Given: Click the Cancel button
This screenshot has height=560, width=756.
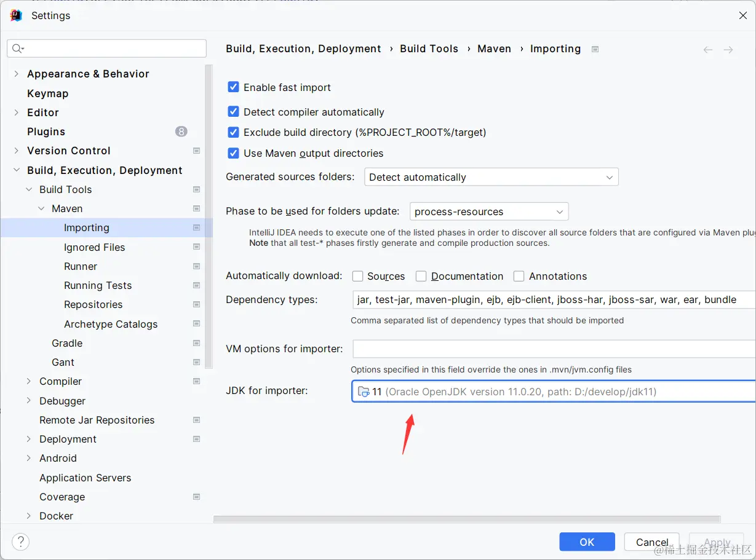Looking at the screenshot, I should point(652,542).
